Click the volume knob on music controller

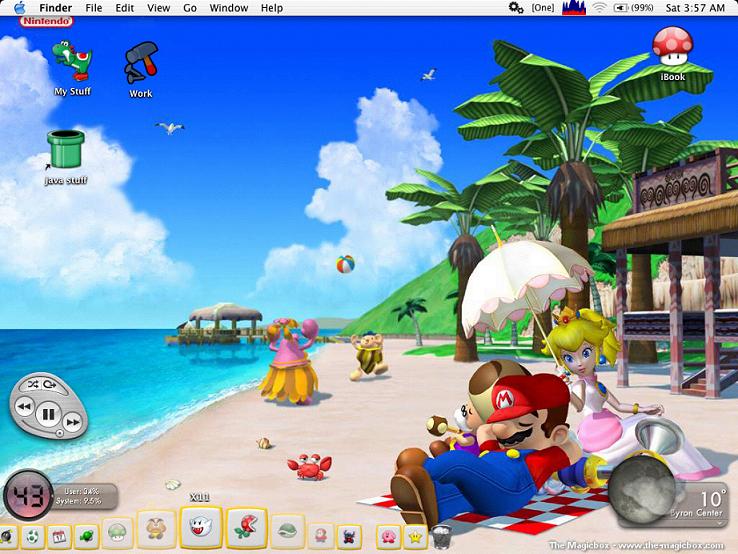[x=60, y=432]
